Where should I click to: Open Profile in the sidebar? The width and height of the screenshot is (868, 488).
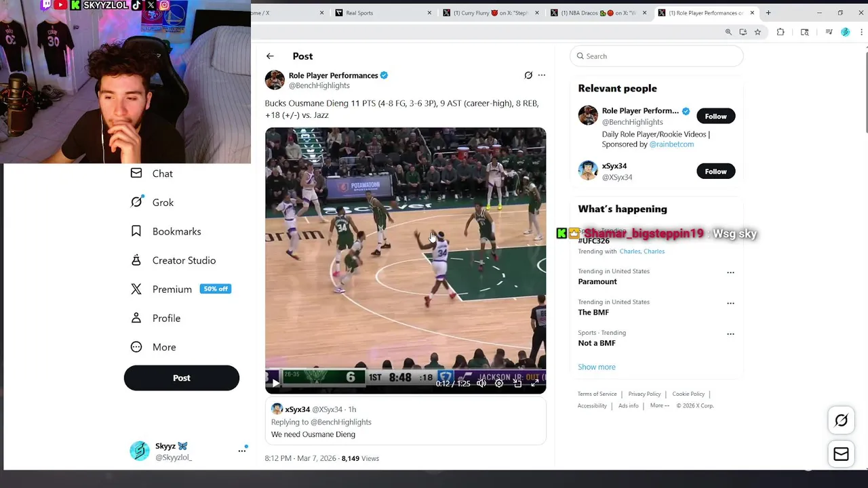(155, 318)
